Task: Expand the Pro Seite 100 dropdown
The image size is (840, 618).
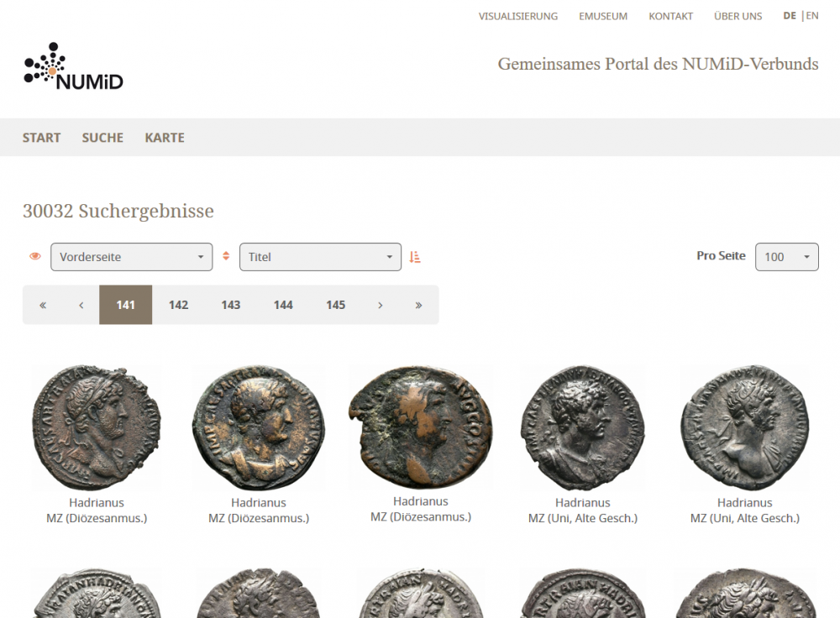Action: pos(786,257)
